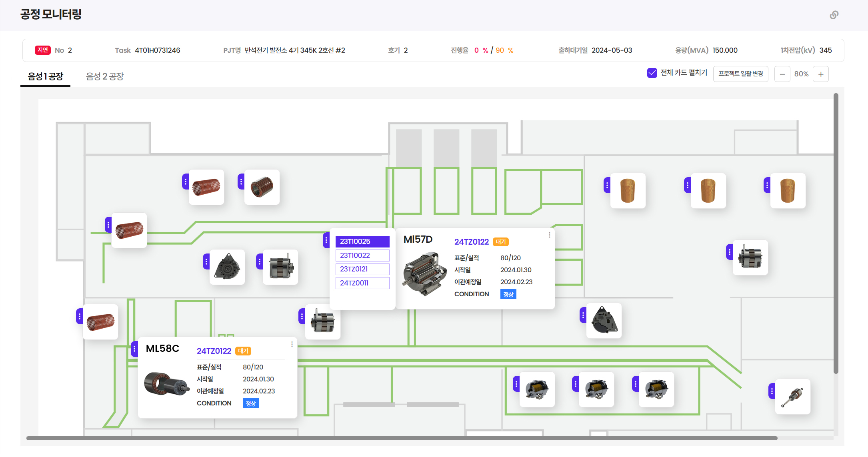This screenshot has height=457, width=868.
Task: Click 프로젝트 일괄 변경 button
Action: [740, 74]
